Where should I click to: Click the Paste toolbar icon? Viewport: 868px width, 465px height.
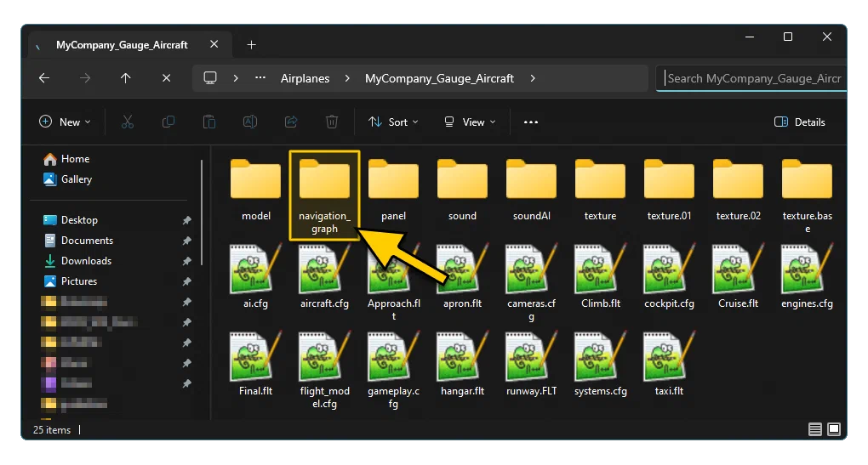[x=209, y=122]
